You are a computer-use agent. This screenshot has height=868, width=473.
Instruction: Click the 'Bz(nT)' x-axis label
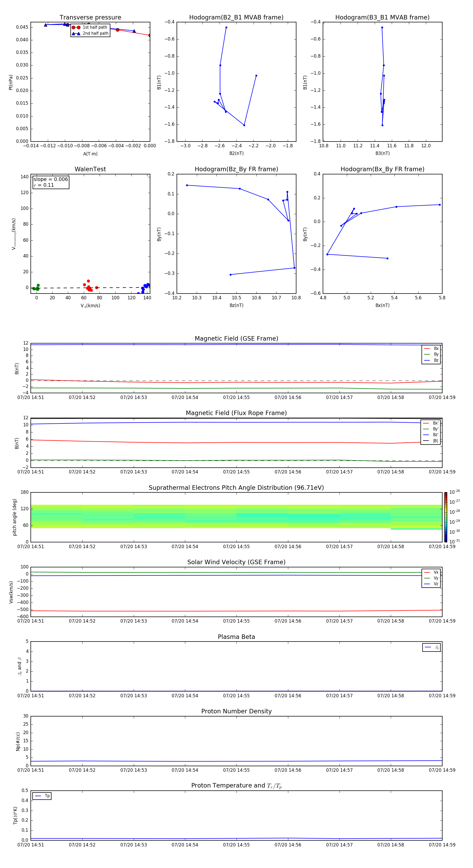236,305
